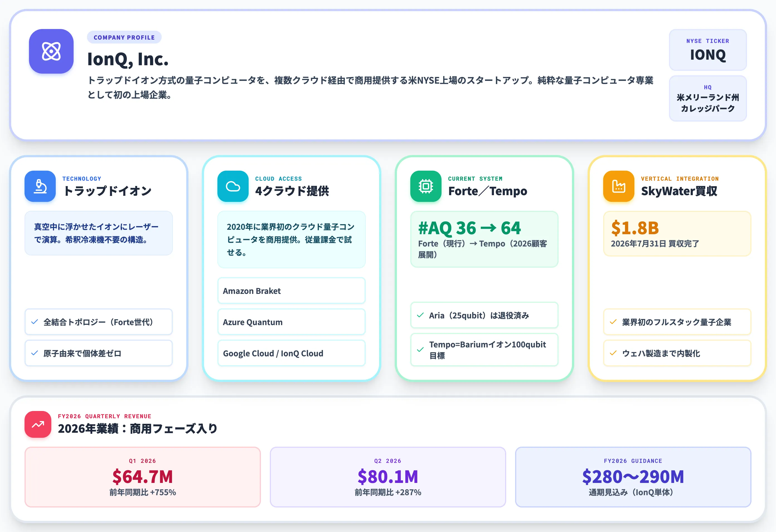Click the Aria（25qubit）は退役済み item

tap(484, 315)
